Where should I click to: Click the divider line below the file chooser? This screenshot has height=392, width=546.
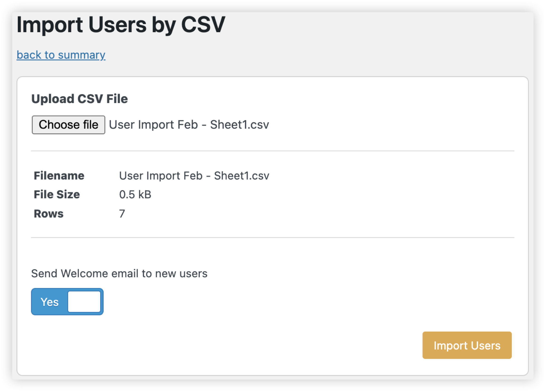click(273, 151)
